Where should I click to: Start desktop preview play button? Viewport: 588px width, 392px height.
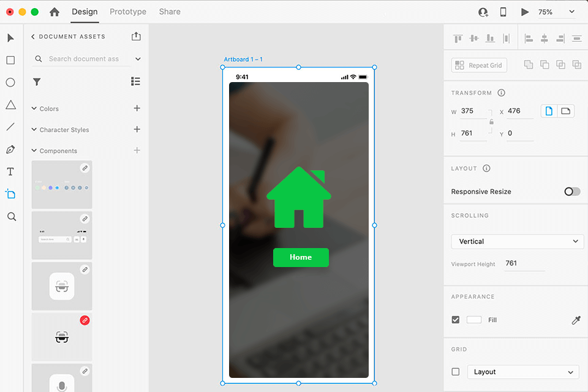click(525, 12)
